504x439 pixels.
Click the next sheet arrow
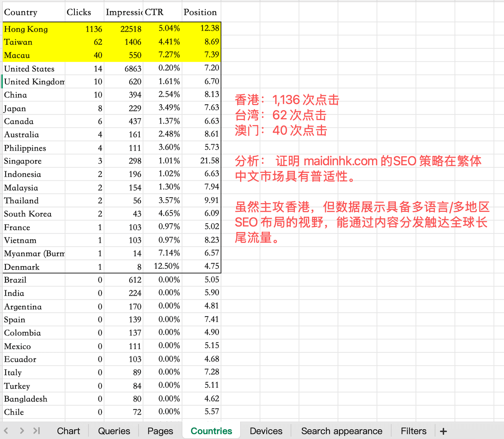(22, 431)
